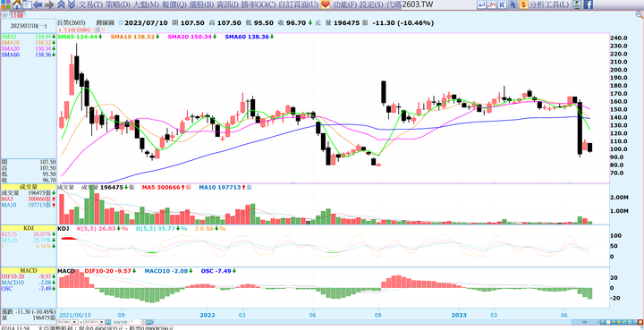Open the Facebook share icon
This screenshot has height=330, width=644.
click(589, 4)
